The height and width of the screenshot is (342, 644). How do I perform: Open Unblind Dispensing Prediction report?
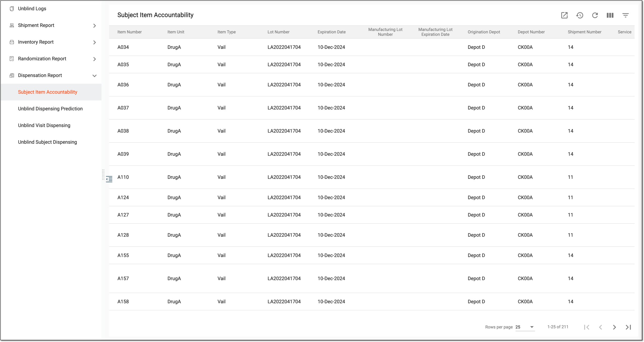click(50, 109)
